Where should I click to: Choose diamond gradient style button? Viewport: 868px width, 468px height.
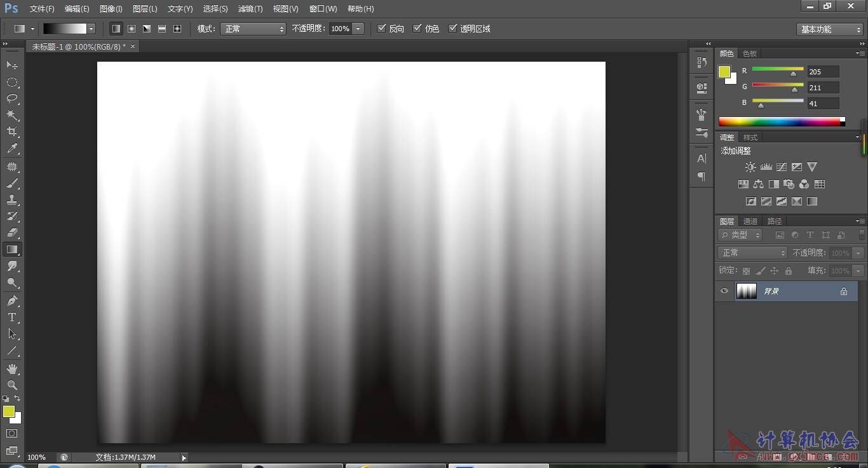177,29
